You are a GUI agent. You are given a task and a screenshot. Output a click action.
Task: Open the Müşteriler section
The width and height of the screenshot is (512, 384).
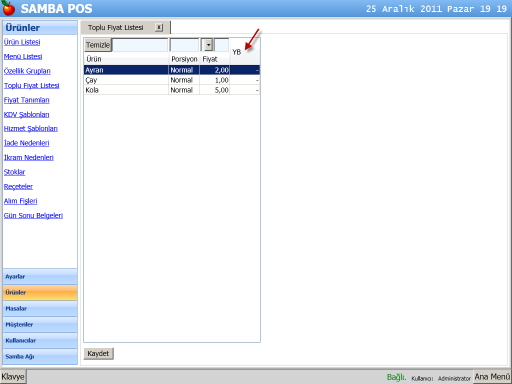coord(40,325)
